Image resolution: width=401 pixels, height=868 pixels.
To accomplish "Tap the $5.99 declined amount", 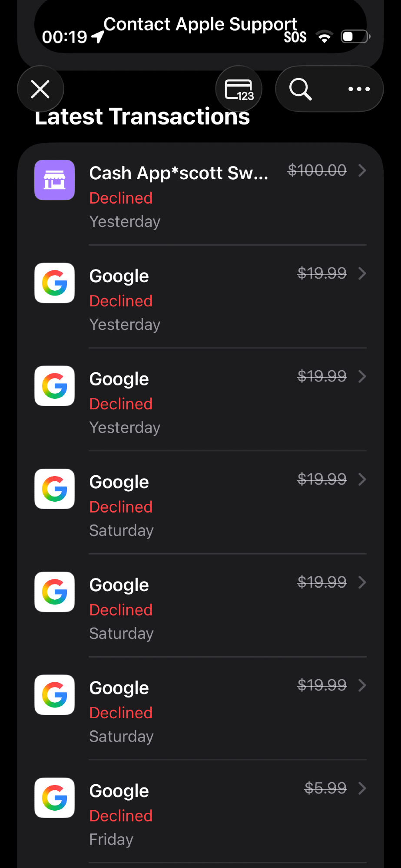I will pyautogui.click(x=325, y=788).
